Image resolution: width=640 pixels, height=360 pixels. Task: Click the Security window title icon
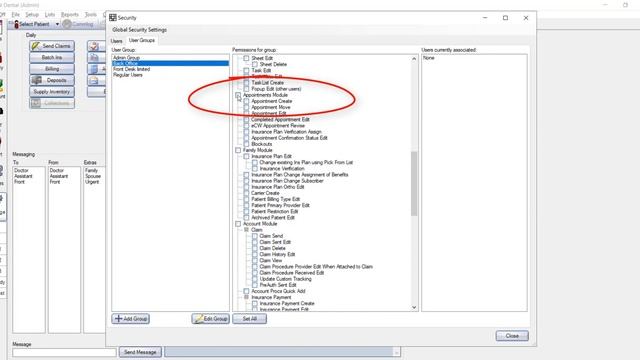(113, 18)
